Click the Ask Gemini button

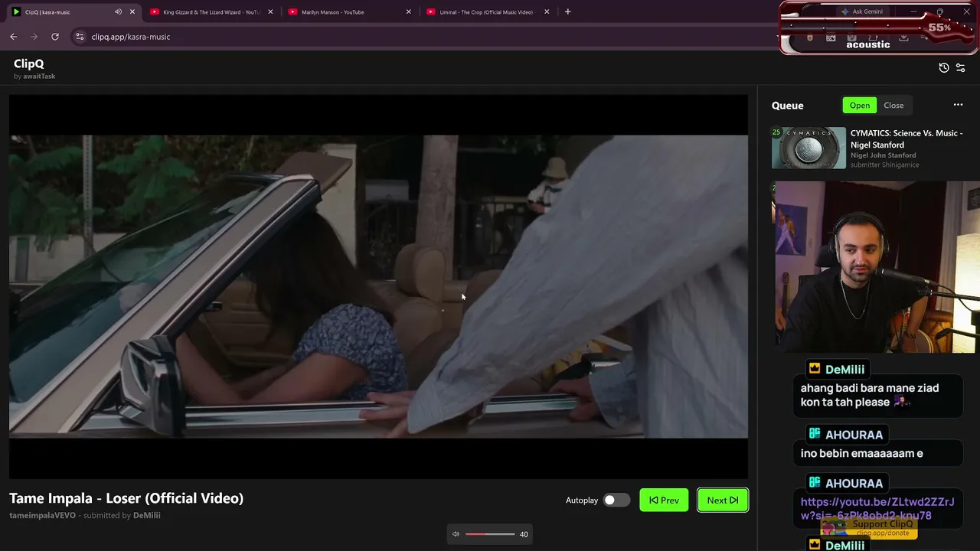click(861, 11)
